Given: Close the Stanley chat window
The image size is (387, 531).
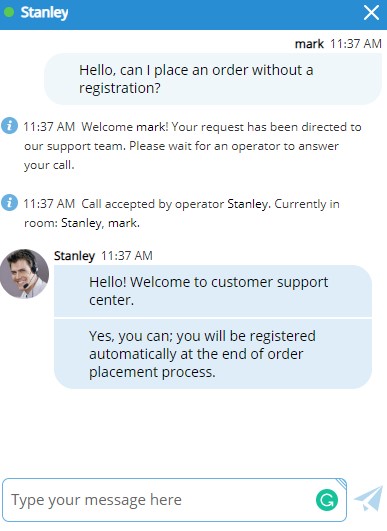Looking at the screenshot, I should pyautogui.click(x=371, y=13).
